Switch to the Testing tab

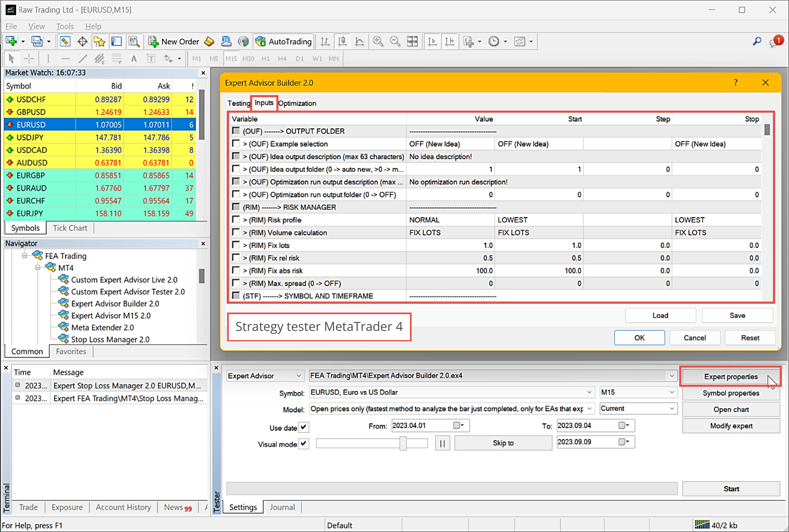coord(239,103)
